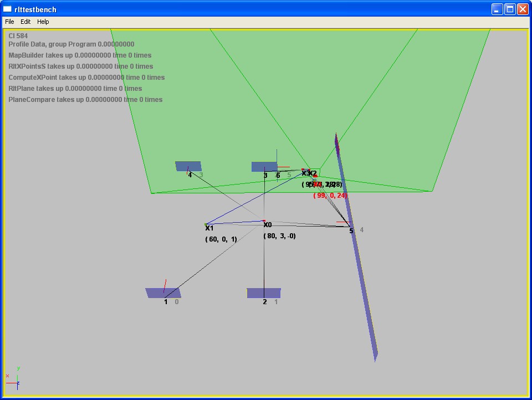
Task: Click the blue plane labeled 3
Action: coord(264,167)
